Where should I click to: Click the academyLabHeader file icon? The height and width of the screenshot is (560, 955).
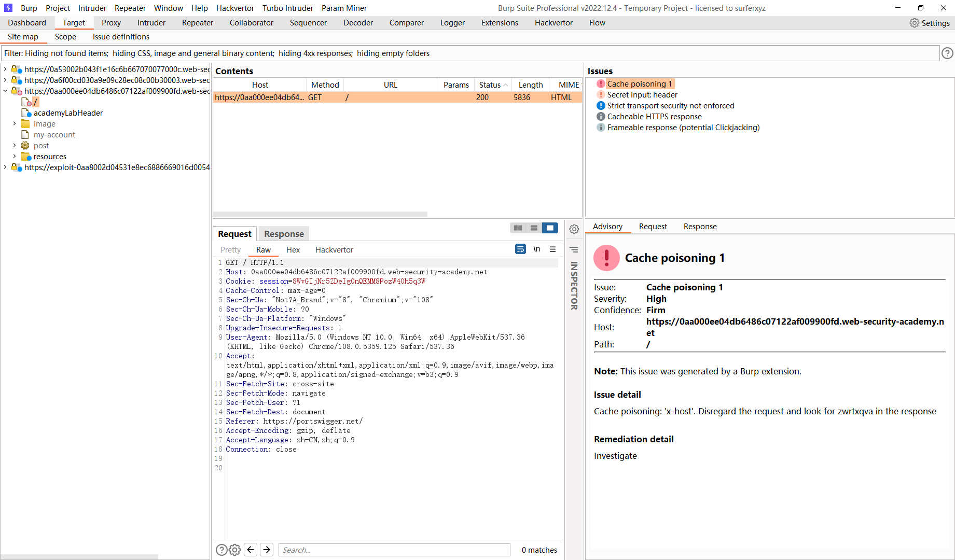[x=25, y=113]
